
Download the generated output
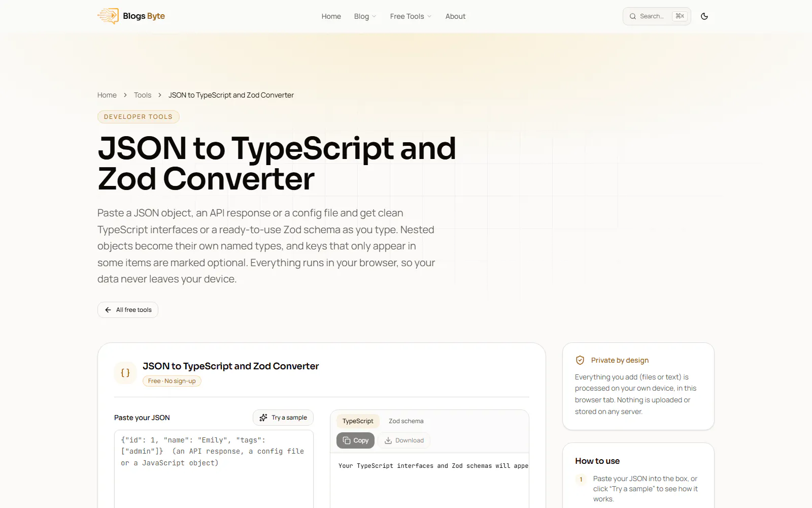(x=404, y=440)
